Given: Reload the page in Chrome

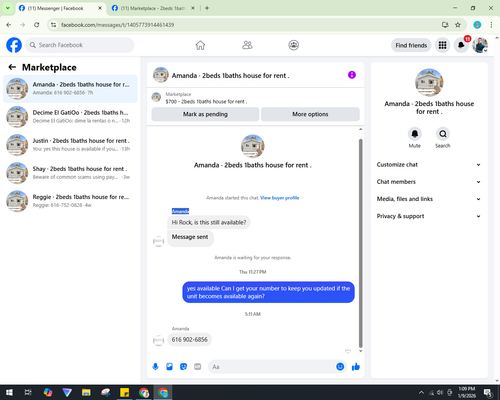Looking at the screenshot, I should [37, 25].
